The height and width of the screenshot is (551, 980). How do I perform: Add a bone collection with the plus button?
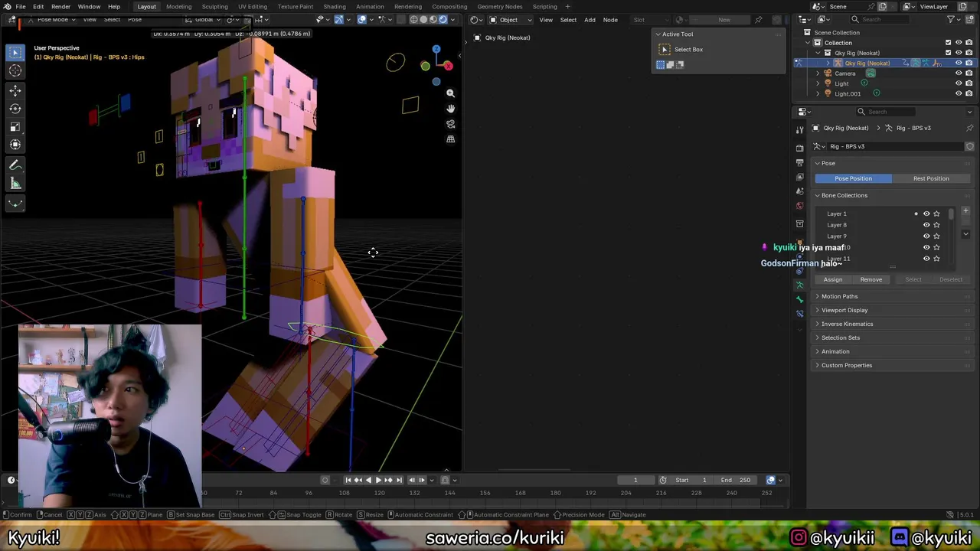[965, 211]
